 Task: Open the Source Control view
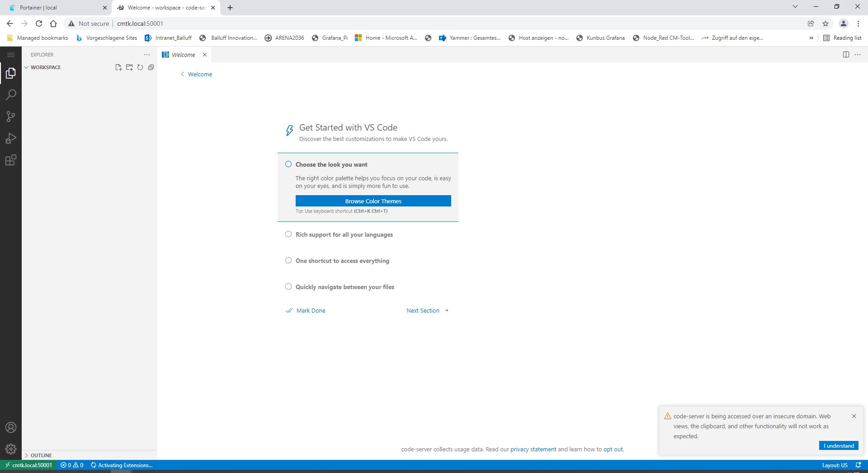[x=11, y=117]
